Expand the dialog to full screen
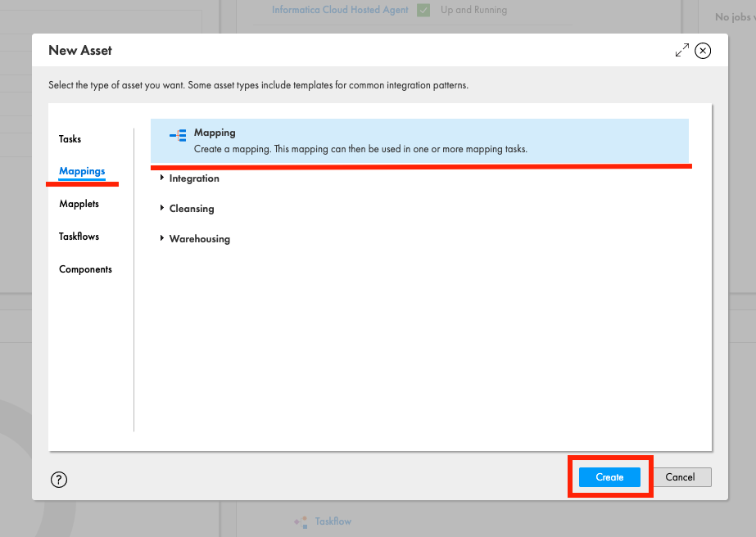 click(682, 50)
